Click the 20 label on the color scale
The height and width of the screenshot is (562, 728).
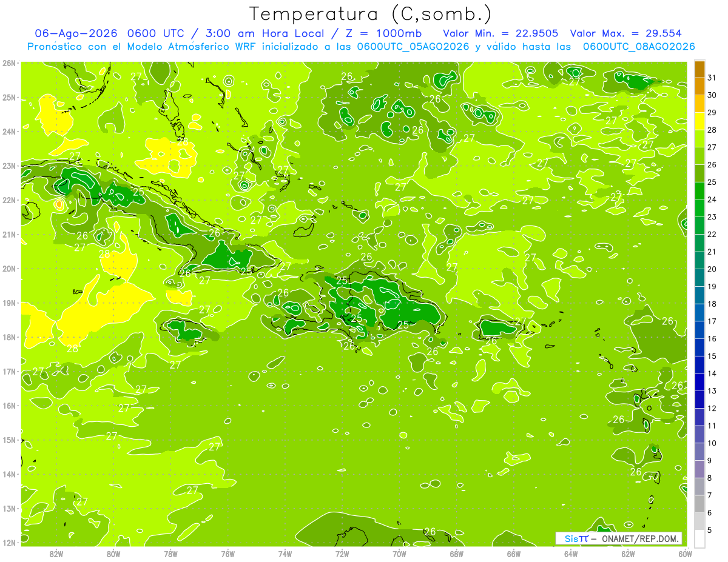712,269
